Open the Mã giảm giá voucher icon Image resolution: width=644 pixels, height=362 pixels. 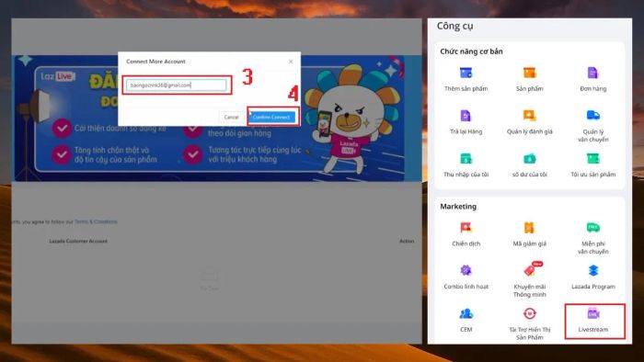pos(529,228)
